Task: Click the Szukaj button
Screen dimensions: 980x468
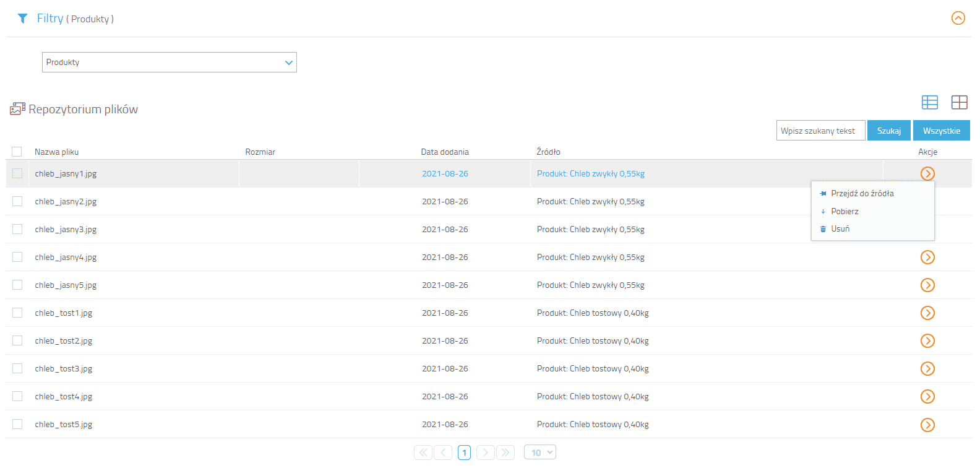Action: [889, 131]
